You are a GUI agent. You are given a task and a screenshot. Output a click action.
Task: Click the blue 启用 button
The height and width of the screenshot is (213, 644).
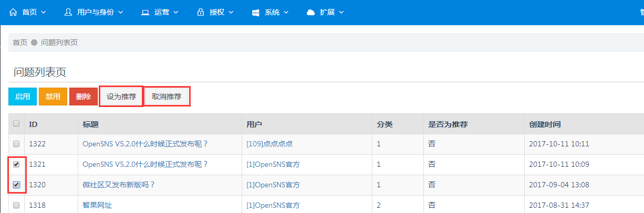(23, 97)
